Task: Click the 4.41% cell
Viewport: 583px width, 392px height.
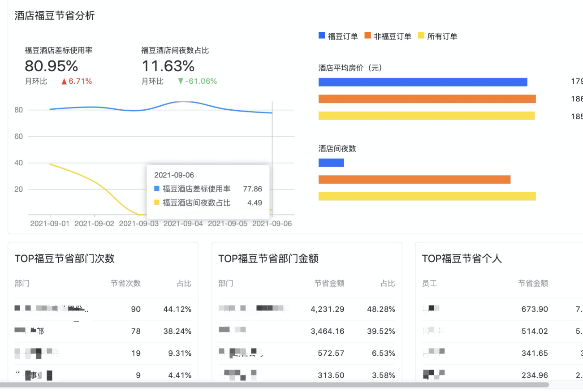Action: click(x=180, y=375)
